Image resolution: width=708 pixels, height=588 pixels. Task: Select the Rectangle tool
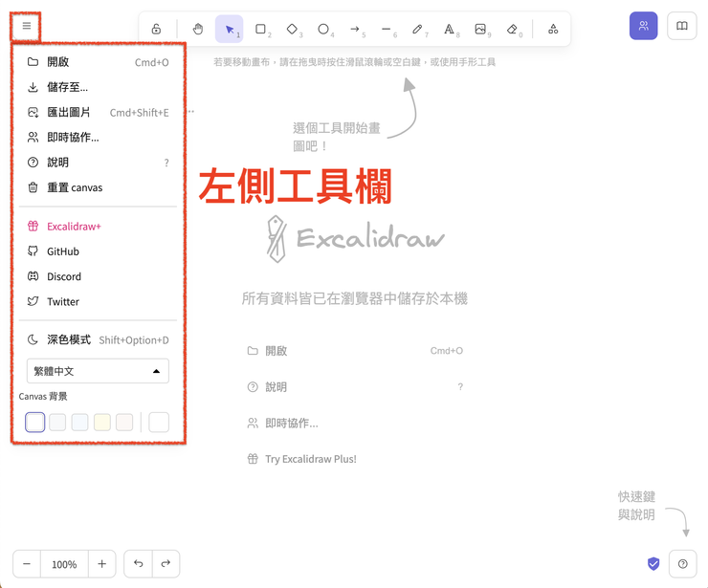pyautogui.click(x=260, y=29)
